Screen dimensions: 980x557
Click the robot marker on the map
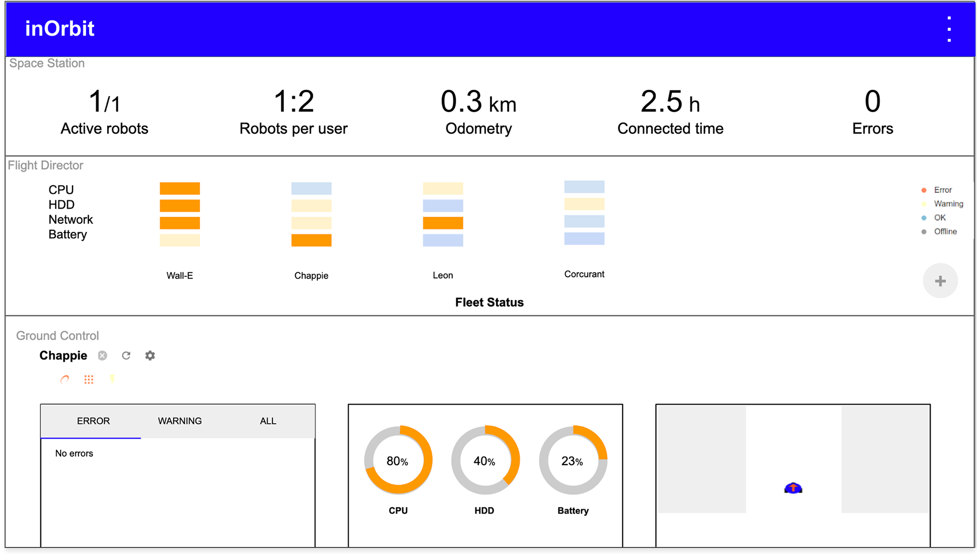793,488
